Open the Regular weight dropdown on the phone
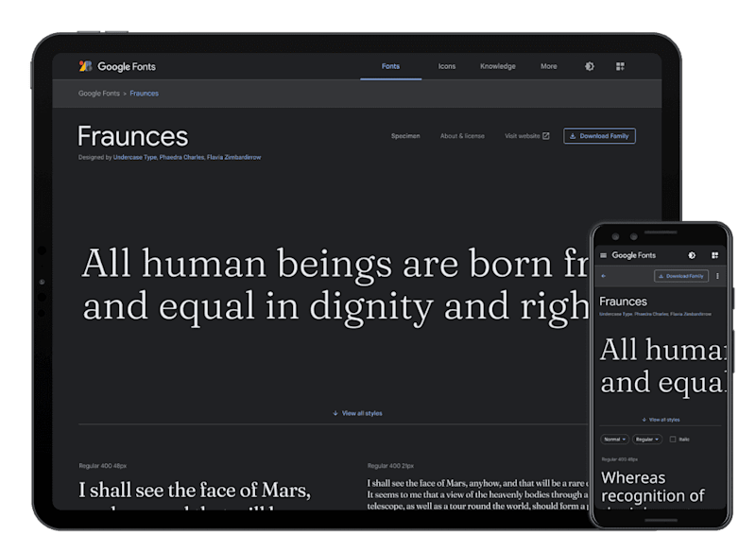The width and height of the screenshot is (756, 552). click(x=647, y=440)
